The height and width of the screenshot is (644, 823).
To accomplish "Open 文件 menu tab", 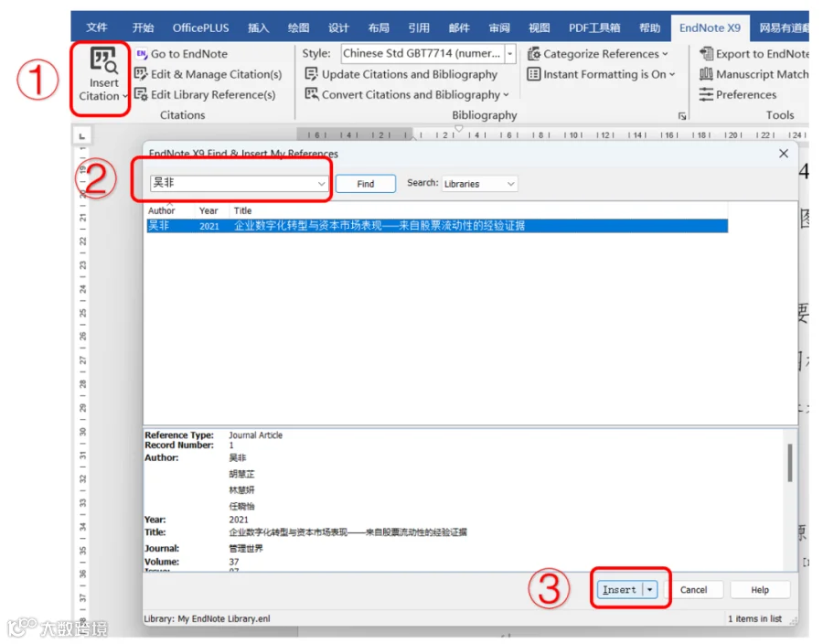I will point(97,27).
